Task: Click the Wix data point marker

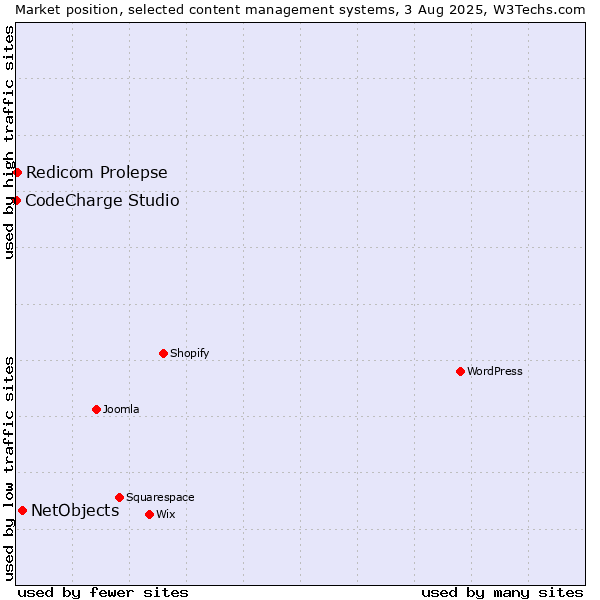Action: click(150, 515)
